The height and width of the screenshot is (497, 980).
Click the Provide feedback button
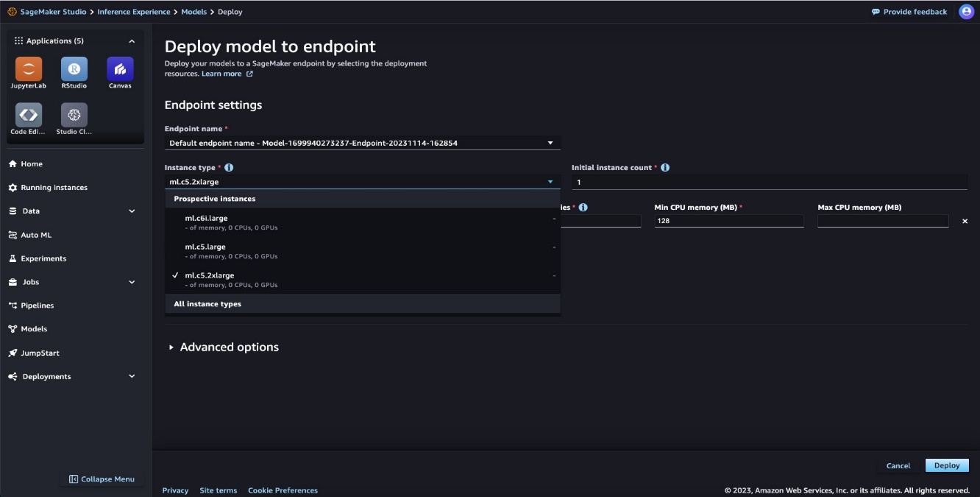[x=909, y=12]
